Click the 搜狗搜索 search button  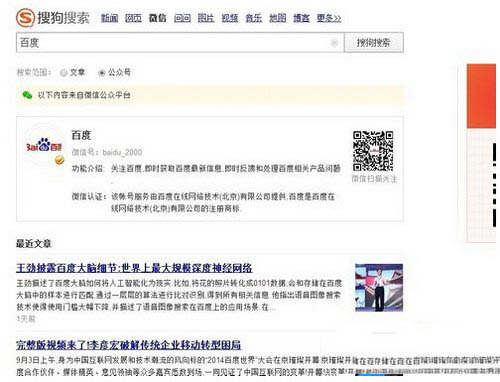pyautogui.click(x=374, y=43)
